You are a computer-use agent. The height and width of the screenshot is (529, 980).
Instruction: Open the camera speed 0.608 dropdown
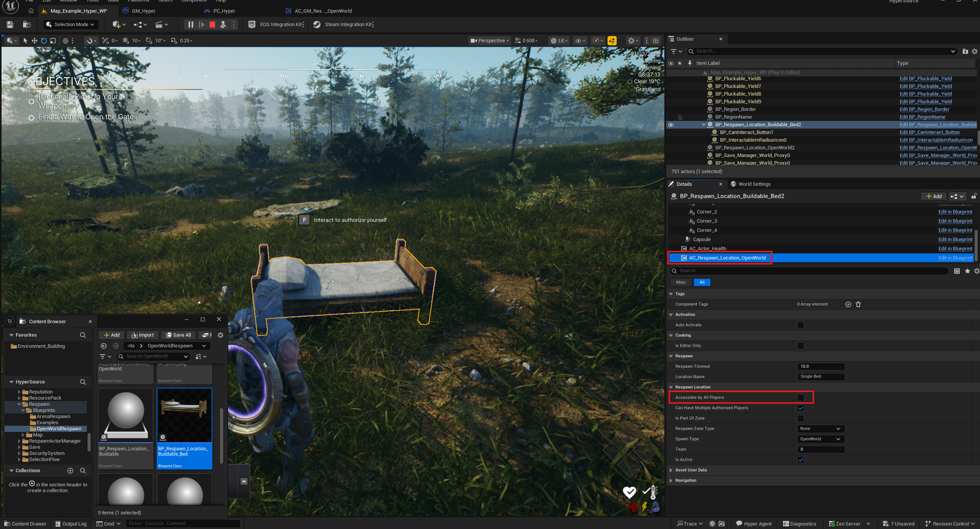(527, 41)
